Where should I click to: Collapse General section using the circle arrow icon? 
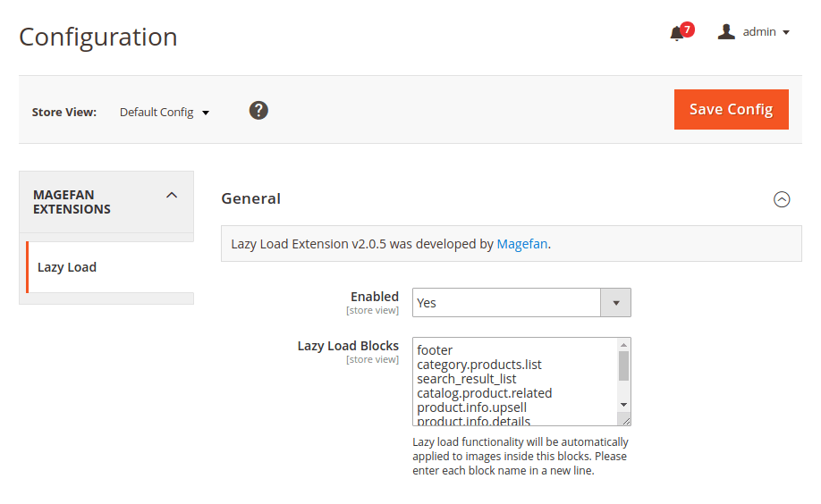[782, 199]
